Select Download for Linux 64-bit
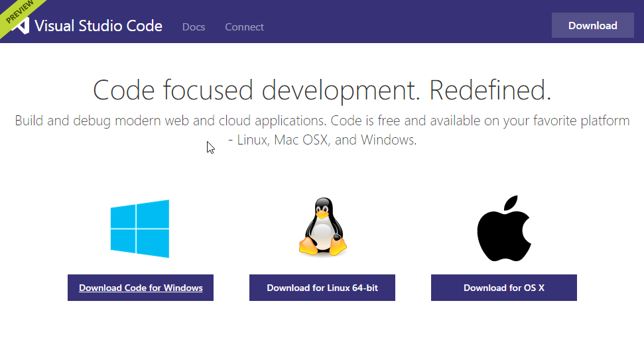 click(322, 288)
